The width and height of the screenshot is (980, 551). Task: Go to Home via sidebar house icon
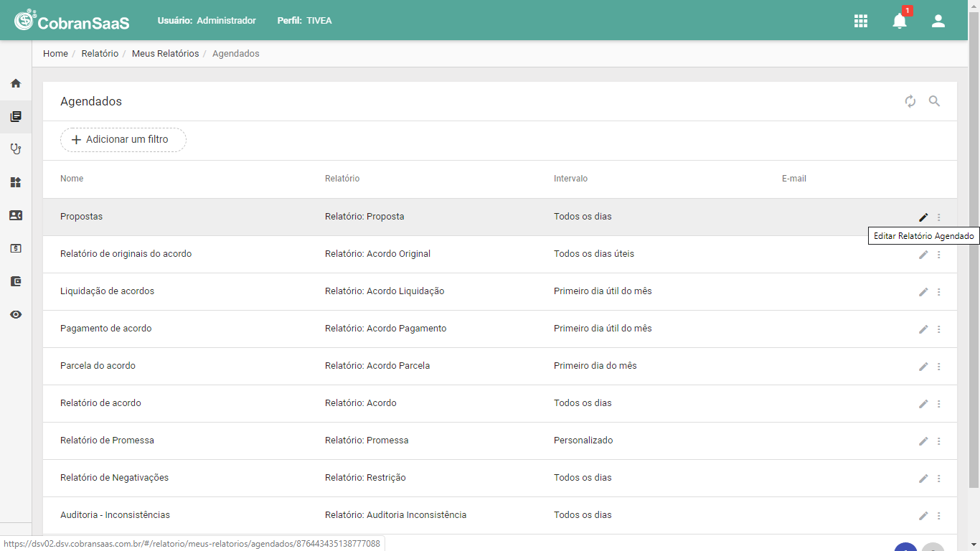point(16,83)
